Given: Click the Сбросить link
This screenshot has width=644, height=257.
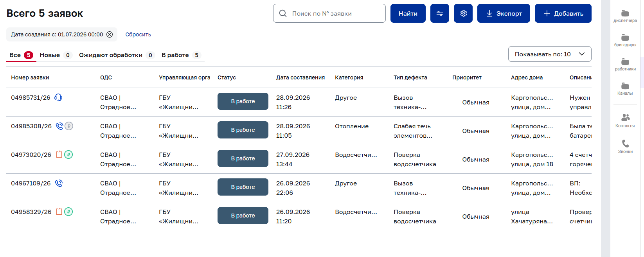Looking at the screenshot, I should [x=138, y=34].
